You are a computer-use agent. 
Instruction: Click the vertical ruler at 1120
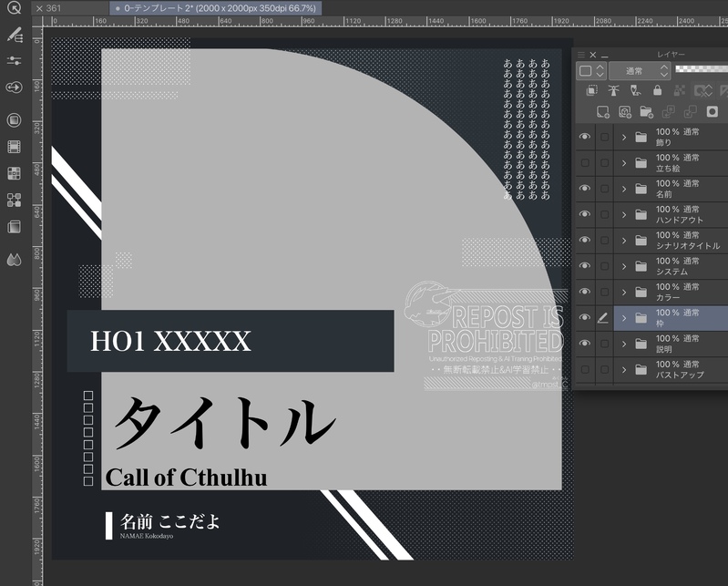click(x=37, y=340)
